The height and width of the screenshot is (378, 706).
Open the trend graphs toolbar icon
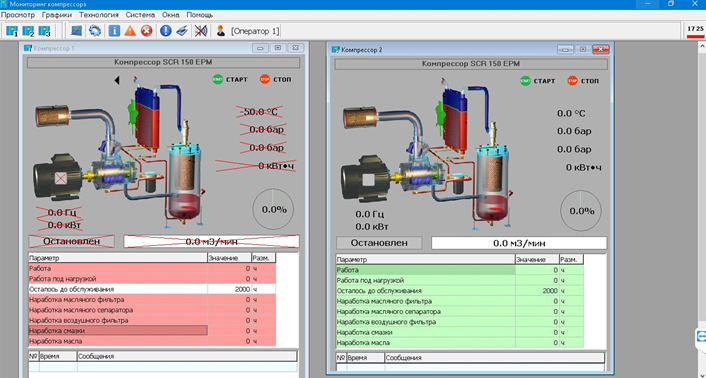77,31
